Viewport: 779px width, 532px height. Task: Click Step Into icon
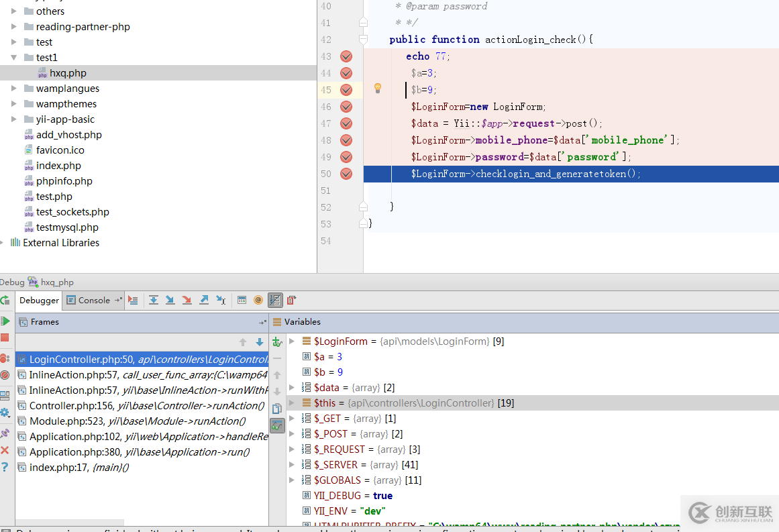[x=170, y=300]
